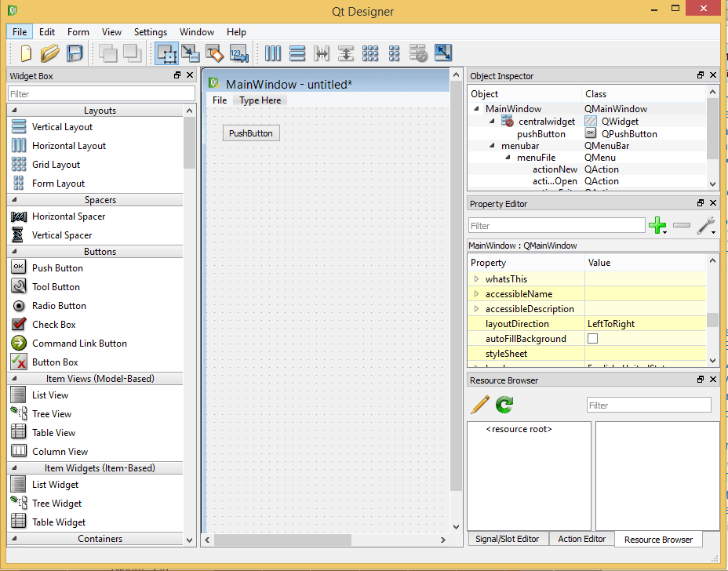Activate Edit Tab Order mode
Viewport: 728px width, 571px height.
coord(239,53)
